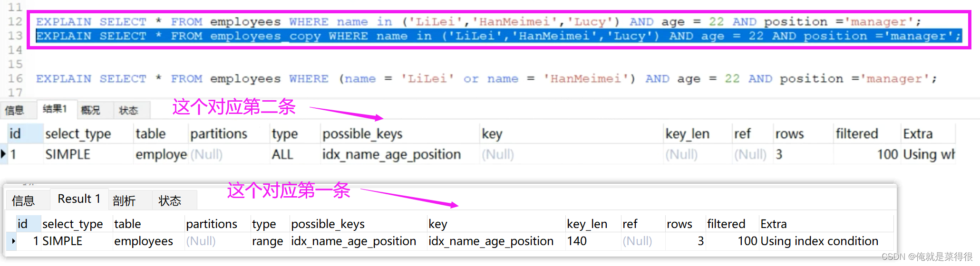Select the 'employe' table cell in upper result
This screenshot has height=266, width=980.
[161, 154]
